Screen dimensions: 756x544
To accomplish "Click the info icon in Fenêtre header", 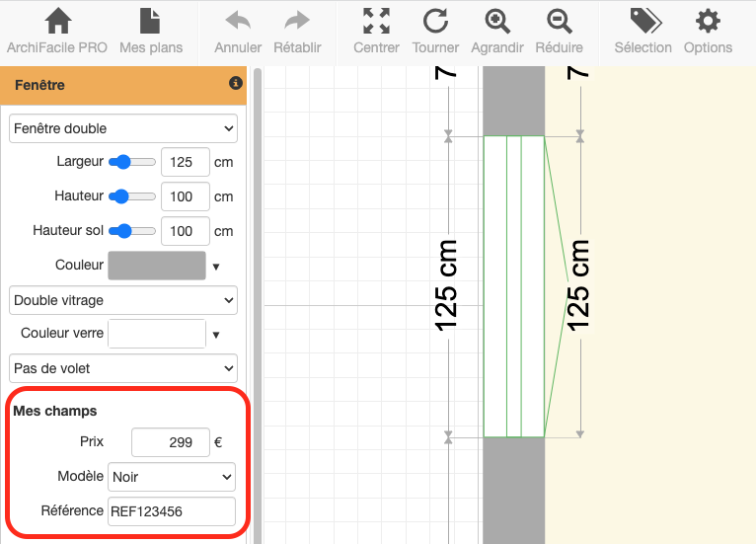I will click(235, 84).
